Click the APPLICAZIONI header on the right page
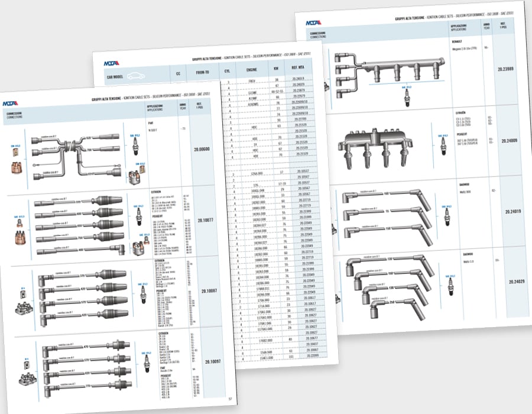The height and width of the screenshot is (414, 532). click(459, 27)
